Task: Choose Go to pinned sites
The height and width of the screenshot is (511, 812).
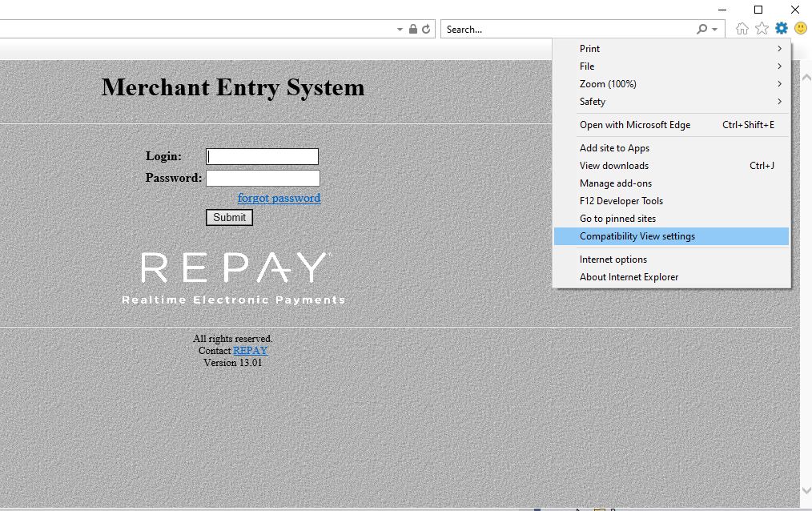Action: pos(671,219)
